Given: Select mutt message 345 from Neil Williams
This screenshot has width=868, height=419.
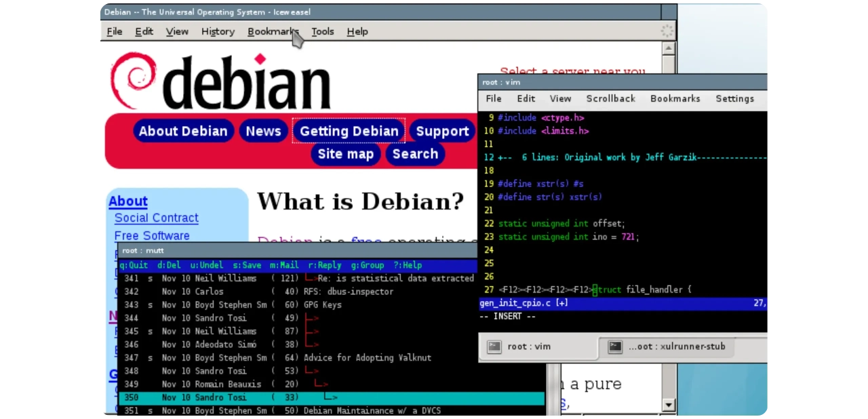Looking at the screenshot, I should 298,331.
